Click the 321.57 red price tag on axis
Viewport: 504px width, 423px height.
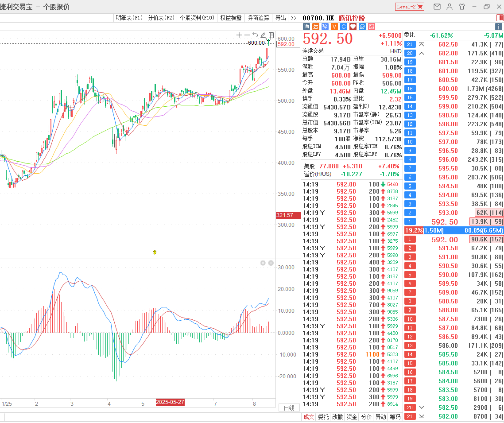288,215
